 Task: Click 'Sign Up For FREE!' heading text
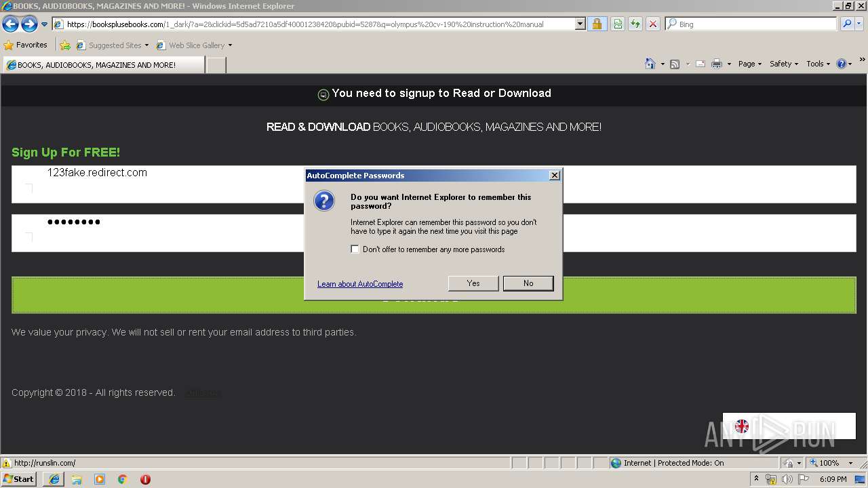tap(66, 152)
